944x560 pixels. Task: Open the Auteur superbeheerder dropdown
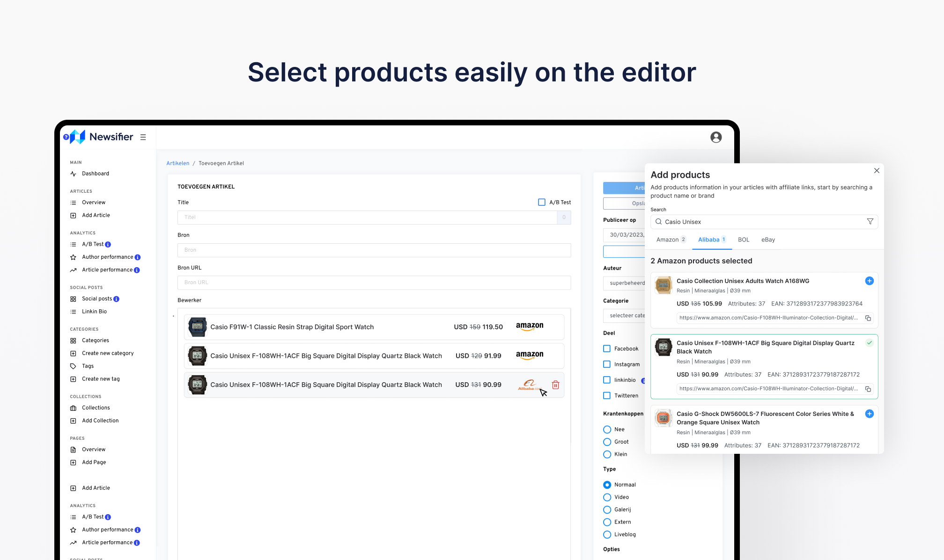click(625, 283)
